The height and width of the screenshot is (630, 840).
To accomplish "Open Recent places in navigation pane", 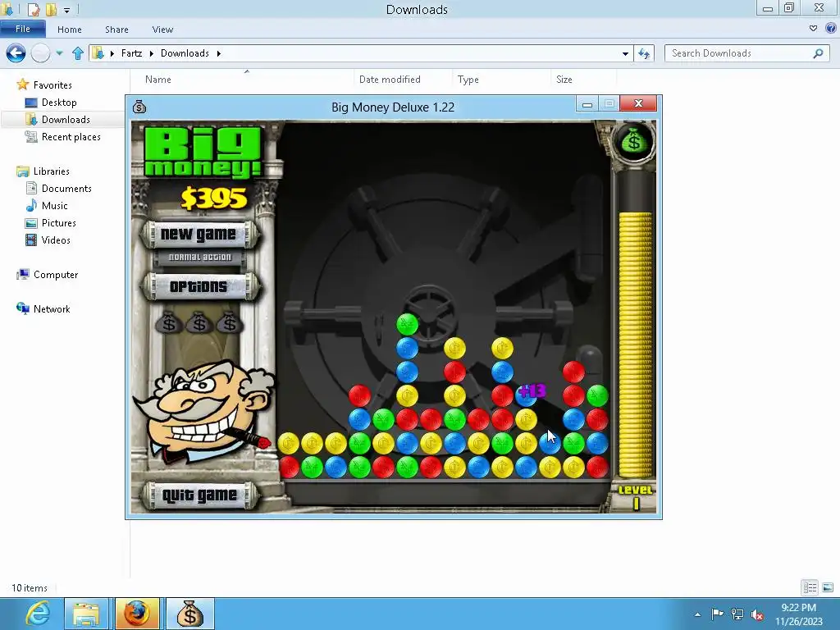I will (x=71, y=137).
